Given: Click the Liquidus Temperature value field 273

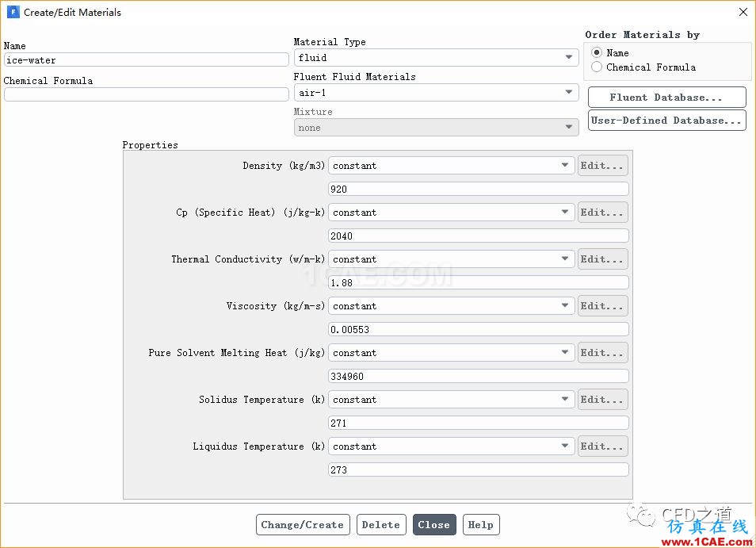Looking at the screenshot, I should 479,469.
